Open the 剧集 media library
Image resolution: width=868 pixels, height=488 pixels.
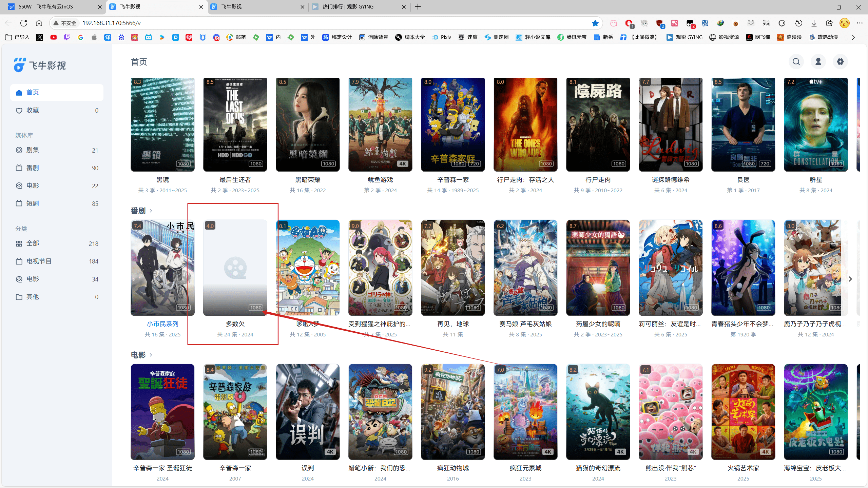[57, 150]
